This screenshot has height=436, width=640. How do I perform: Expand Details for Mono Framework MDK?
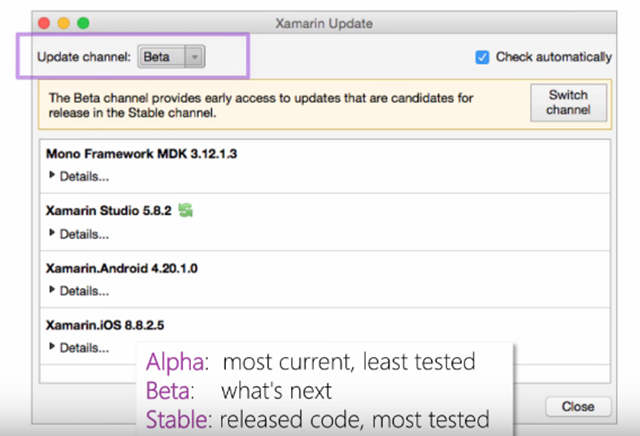coord(79,176)
